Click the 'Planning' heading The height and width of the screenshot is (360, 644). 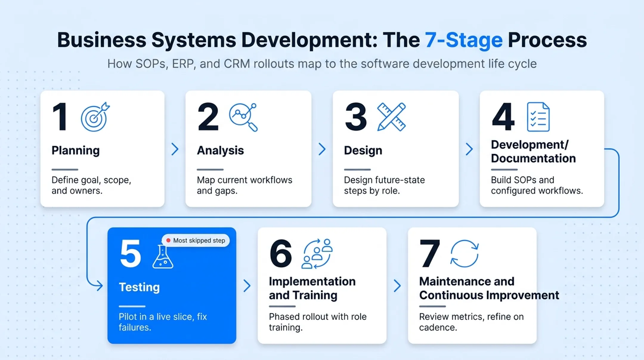[x=75, y=151]
